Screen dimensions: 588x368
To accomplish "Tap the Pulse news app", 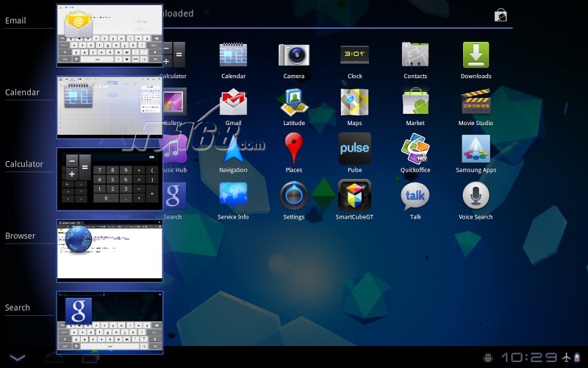I will pos(354,149).
